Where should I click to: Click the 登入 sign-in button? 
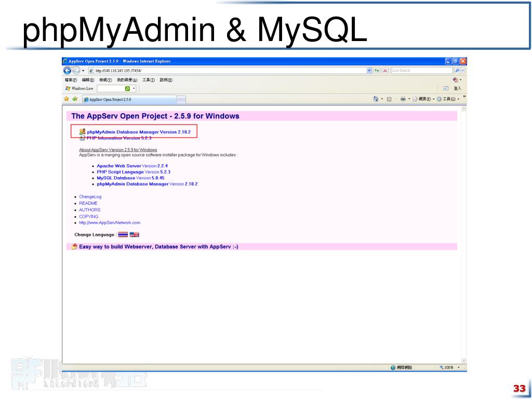coord(457,88)
